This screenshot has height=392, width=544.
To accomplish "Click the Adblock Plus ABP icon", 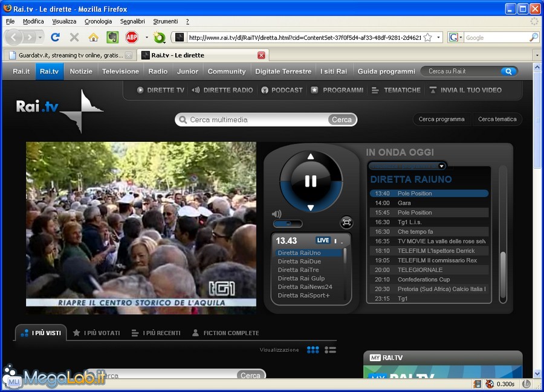I will 132,37.
